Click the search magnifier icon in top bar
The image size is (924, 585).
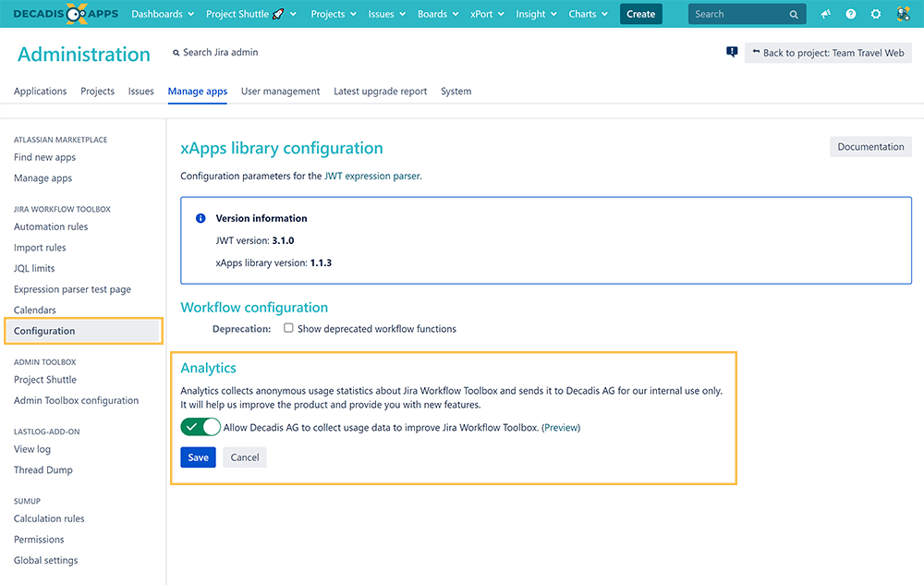click(794, 14)
